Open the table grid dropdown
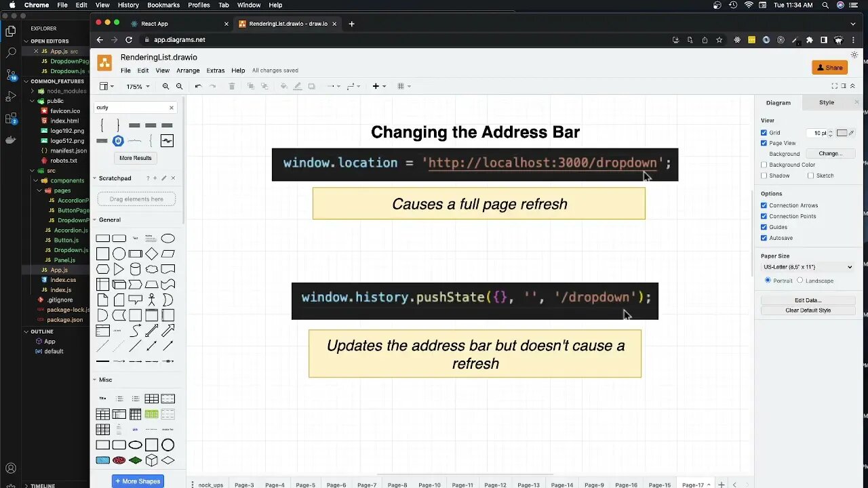 (403, 86)
